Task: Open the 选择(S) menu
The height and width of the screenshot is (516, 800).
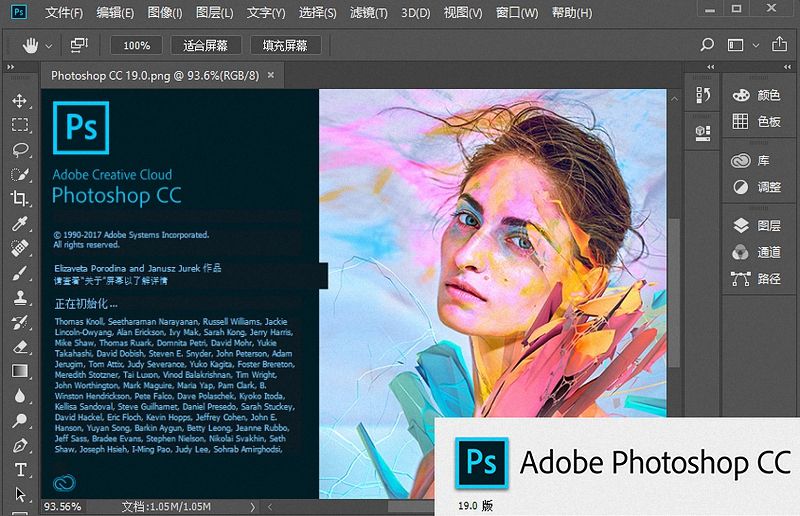Action: pyautogui.click(x=317, y=12)
